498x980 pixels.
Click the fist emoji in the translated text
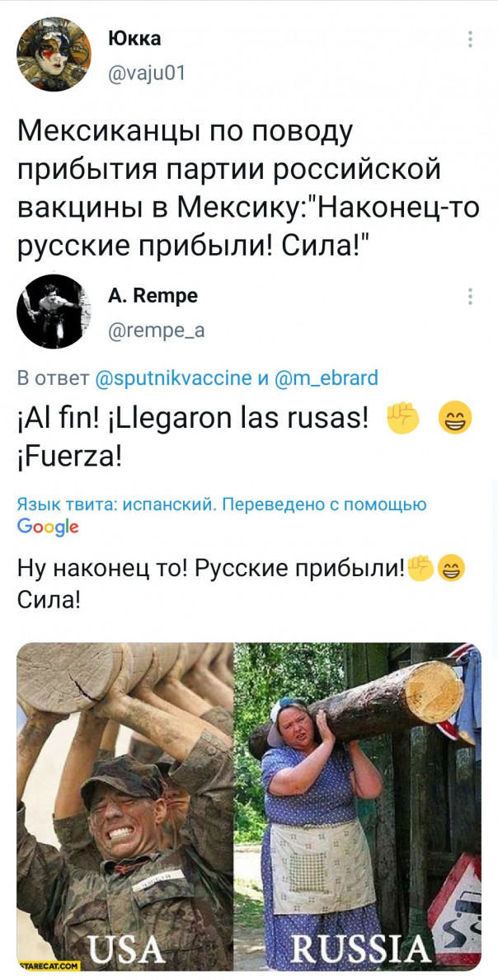point(420,568)
